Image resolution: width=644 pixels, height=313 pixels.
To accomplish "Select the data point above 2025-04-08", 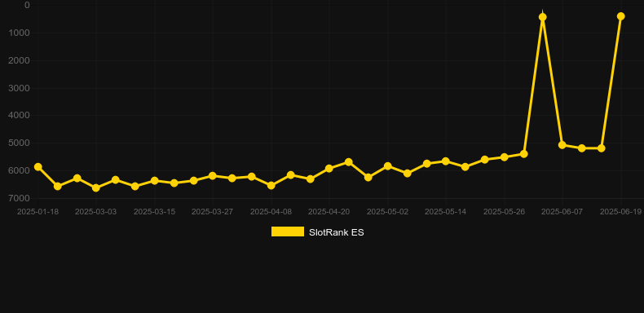I will [x=271, y=185].
